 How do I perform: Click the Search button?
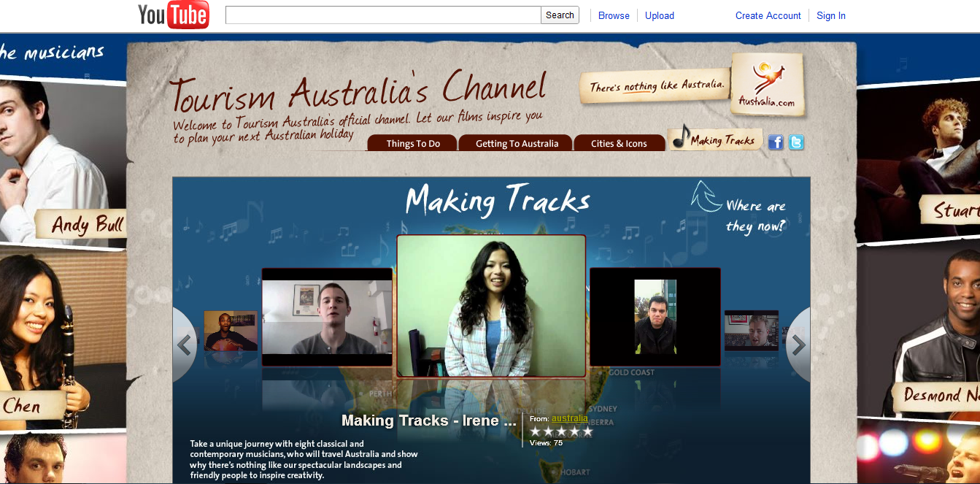(560, 15)
